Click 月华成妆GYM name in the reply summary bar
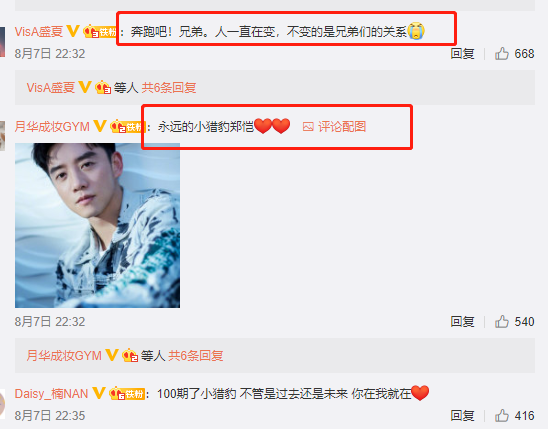 (64, 356)
